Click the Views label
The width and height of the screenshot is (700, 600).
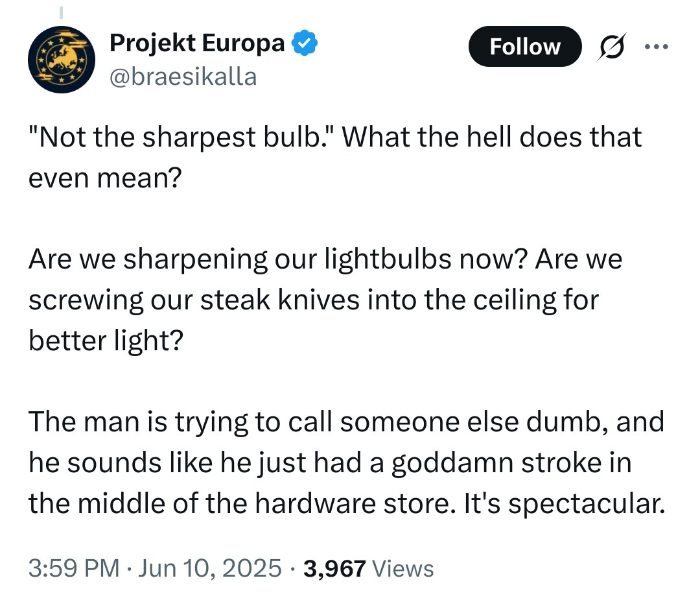tap(402, 569)
